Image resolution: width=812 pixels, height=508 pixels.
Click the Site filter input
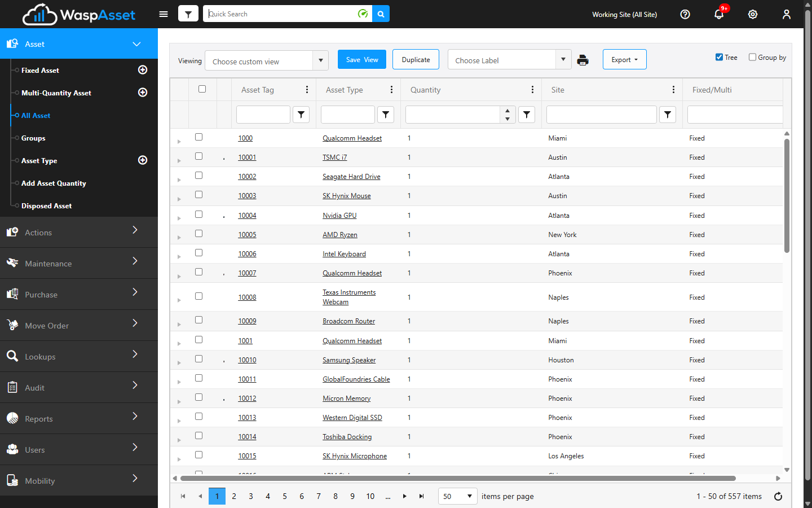click(602, 115)
